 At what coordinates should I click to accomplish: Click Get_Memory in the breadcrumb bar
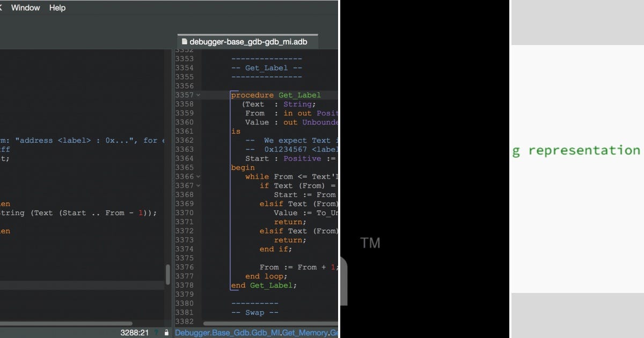point(305,333)
